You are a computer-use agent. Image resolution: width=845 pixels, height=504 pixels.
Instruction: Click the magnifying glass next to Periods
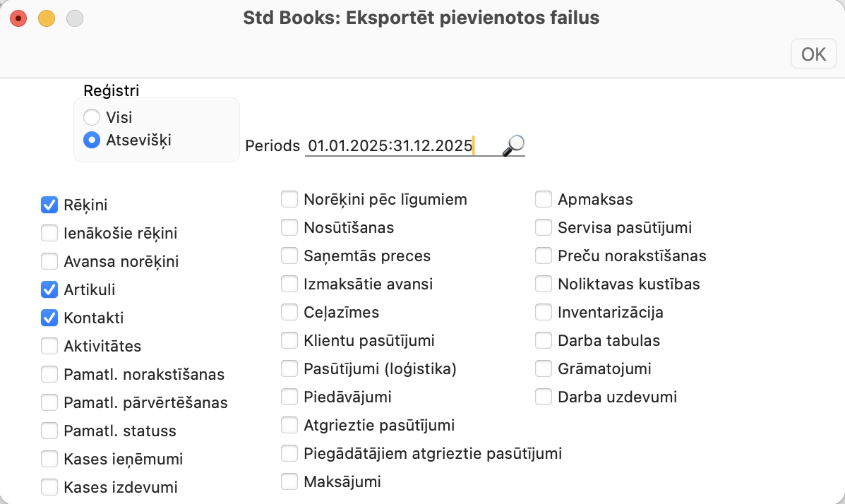click(513, 145)
